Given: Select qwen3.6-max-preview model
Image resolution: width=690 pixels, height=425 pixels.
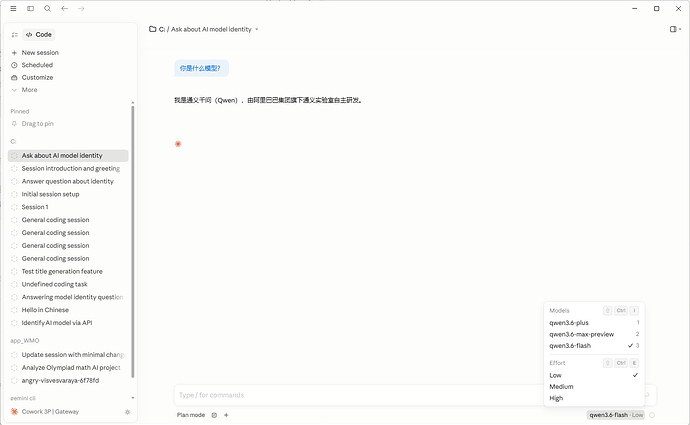Looking at the screenshot, I should point(594,334).
